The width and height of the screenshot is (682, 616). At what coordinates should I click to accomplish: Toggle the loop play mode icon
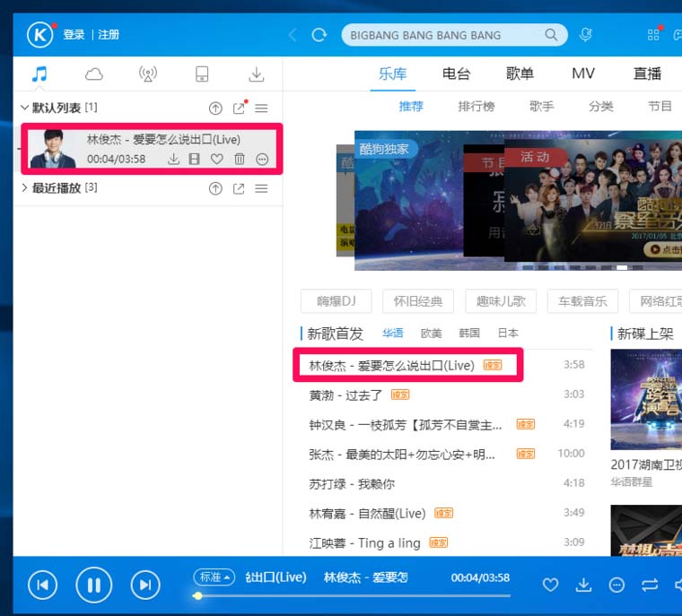pos(650,586)
